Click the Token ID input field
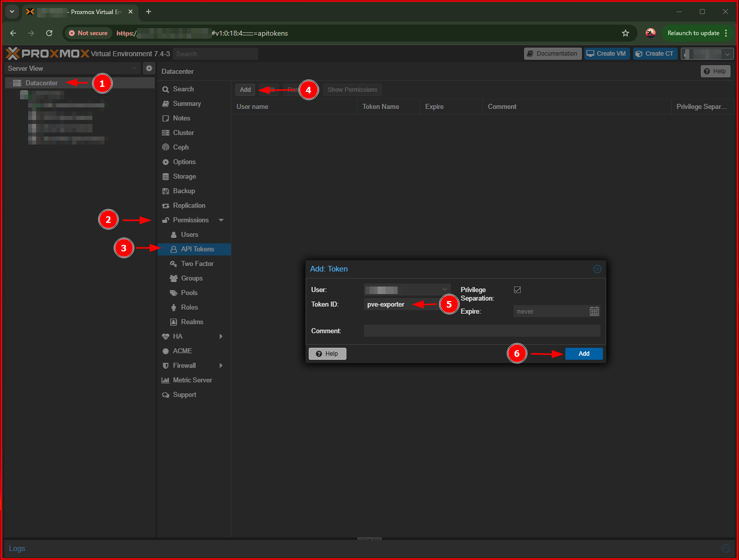The width and height of the screenshot is (739, 560). tap(407, 304)
